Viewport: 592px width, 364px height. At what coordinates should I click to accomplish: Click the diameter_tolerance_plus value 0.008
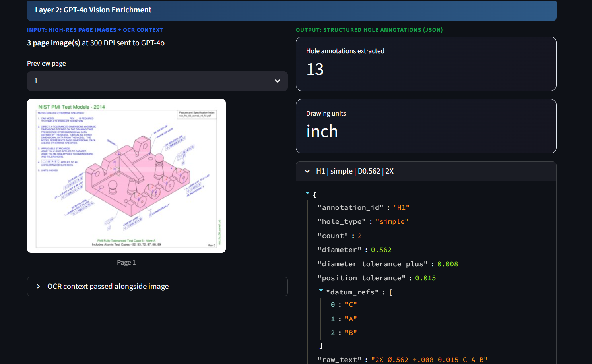tap(448, 264)
